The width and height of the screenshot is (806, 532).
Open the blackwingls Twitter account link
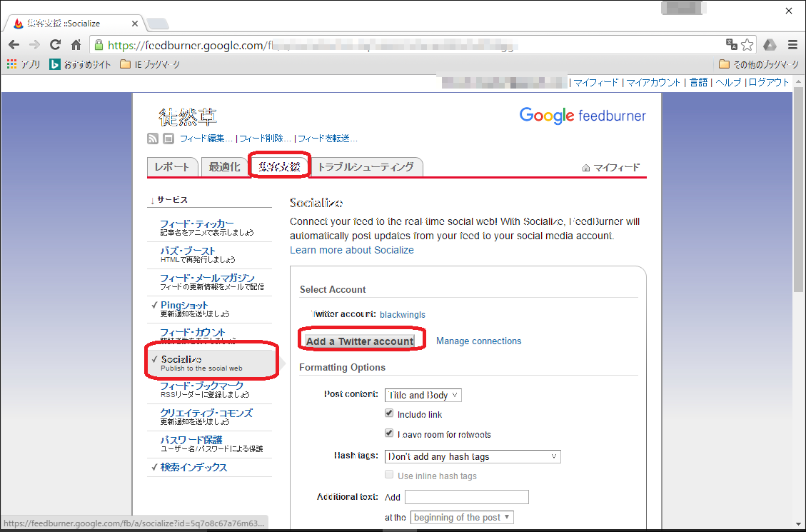point(403,315)
